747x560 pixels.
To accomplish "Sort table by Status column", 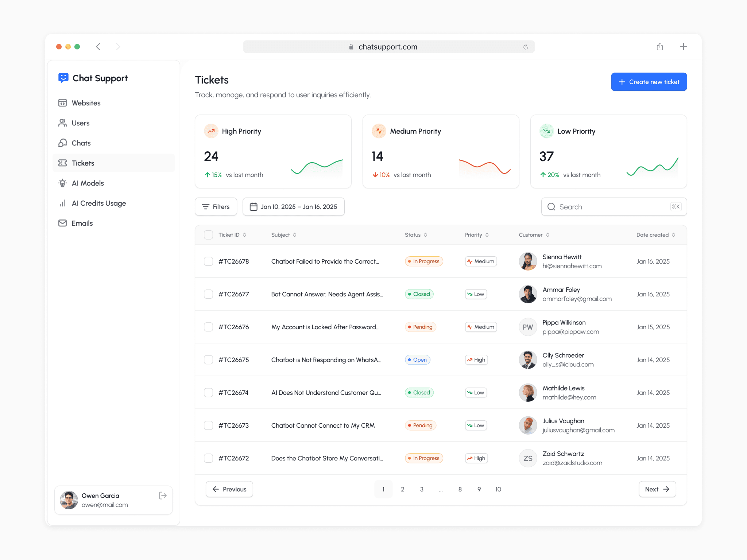I will pyautogui.click(x=416, y=235).
